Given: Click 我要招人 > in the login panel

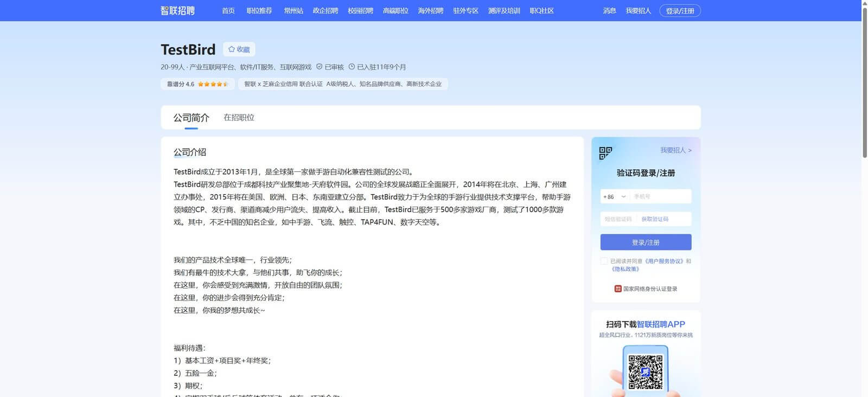Looking at the screenshot, I should (x=676, y=150).
